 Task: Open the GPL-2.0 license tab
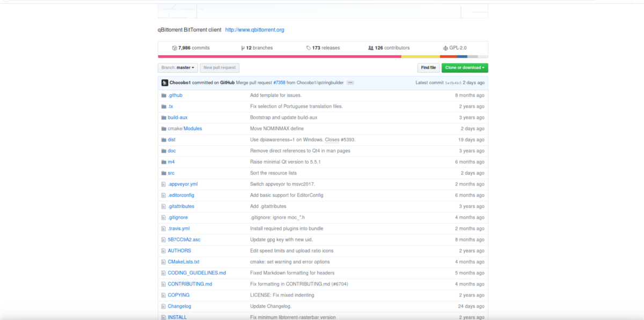[455, 48]
